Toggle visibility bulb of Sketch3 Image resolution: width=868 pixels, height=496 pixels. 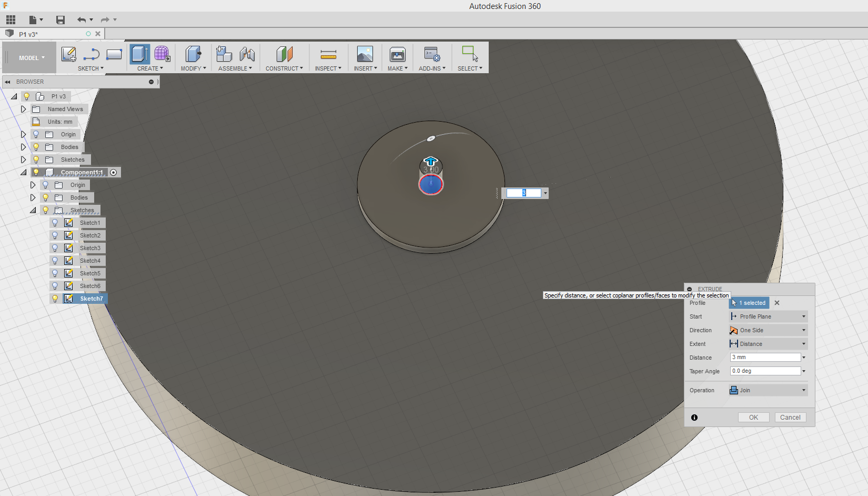55,248
